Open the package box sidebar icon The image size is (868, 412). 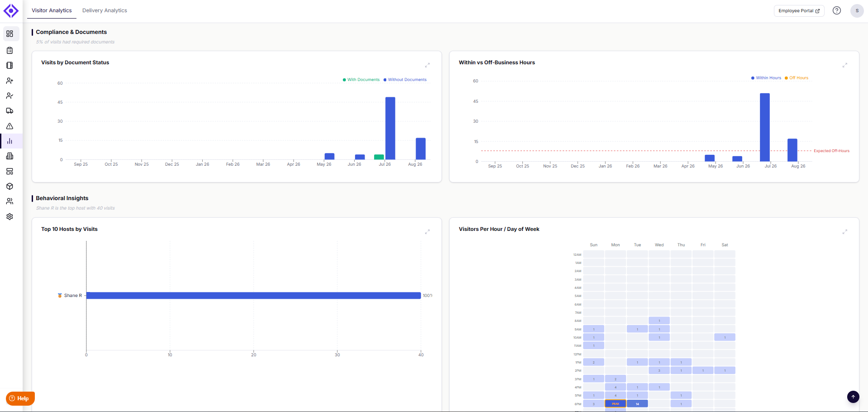9,187
